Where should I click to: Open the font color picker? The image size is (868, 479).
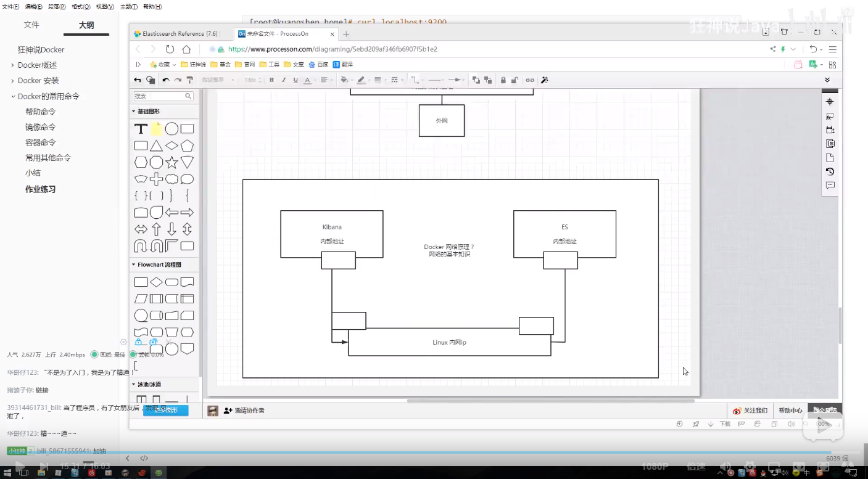pyautogui.click(x=308, y=80)
